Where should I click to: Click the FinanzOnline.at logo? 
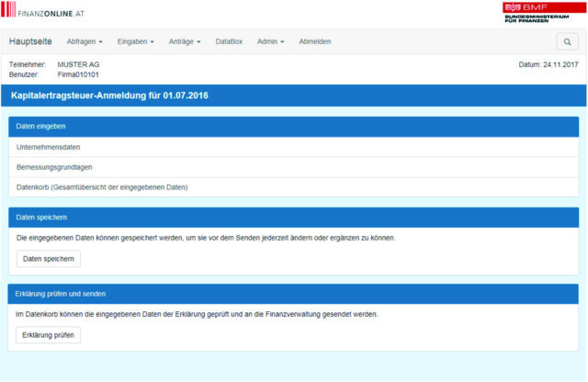coord(43,9)
